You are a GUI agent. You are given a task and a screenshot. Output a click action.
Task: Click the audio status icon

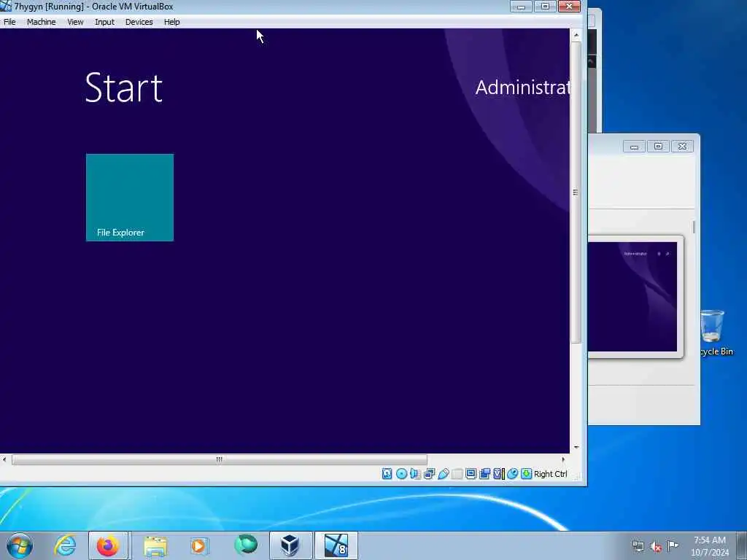point(415,474)
